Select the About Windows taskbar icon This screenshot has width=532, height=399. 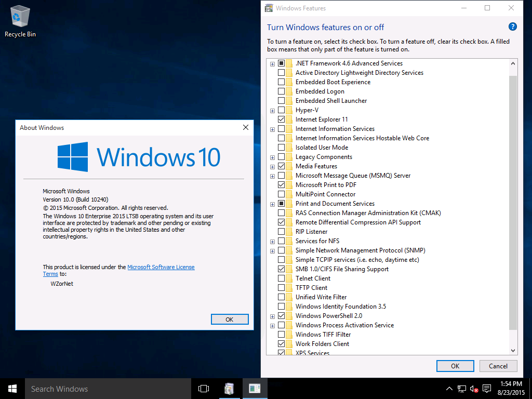pos(255,389)
